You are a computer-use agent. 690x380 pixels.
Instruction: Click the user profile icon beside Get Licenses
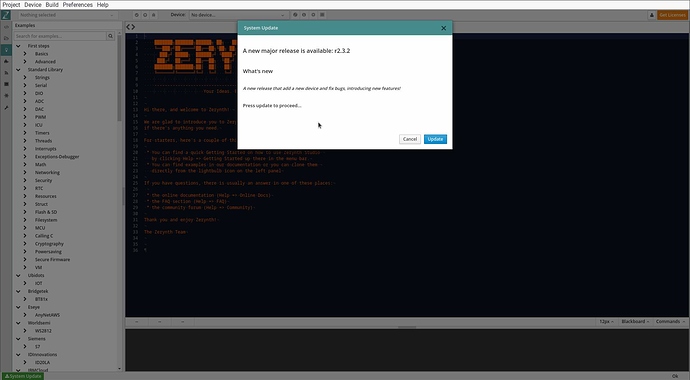(x=652, y=15)
